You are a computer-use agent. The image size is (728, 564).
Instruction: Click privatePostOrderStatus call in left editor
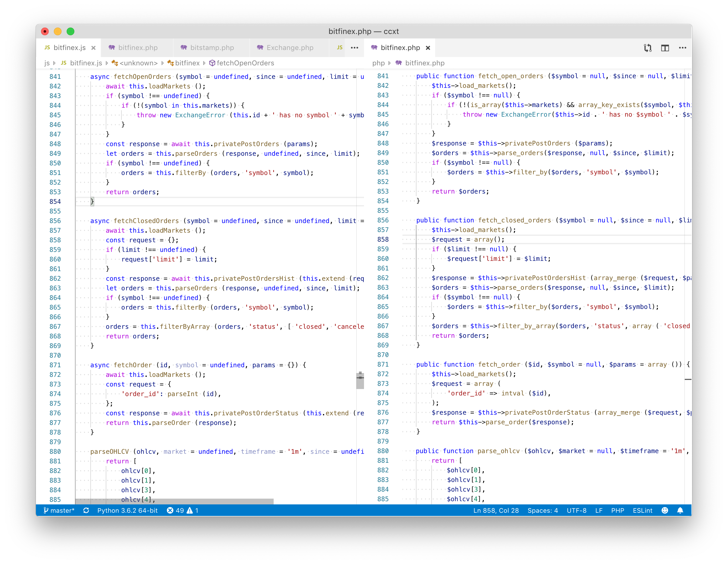[x=256, y=413]
